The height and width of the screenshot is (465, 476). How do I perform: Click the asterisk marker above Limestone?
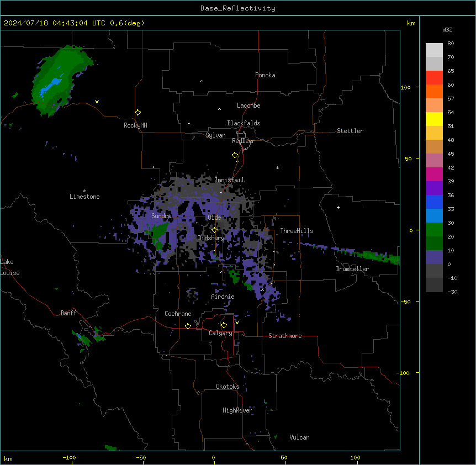tap(84, 191)
